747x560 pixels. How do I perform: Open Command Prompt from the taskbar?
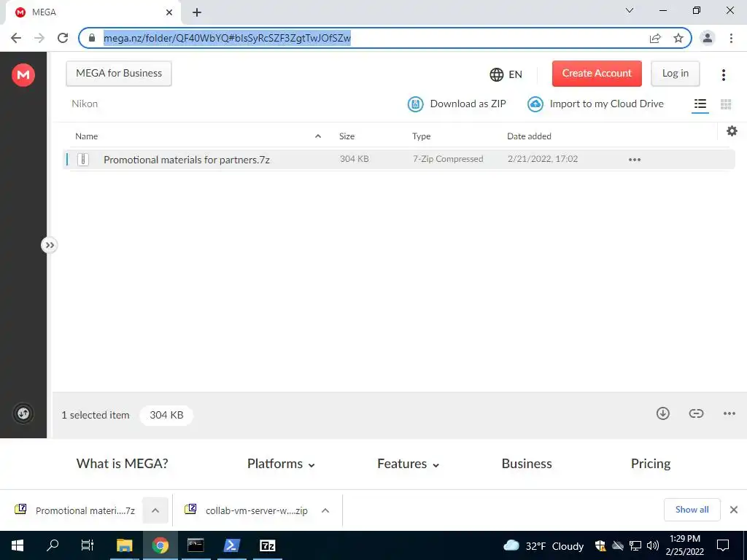click(x=196, y=545)
